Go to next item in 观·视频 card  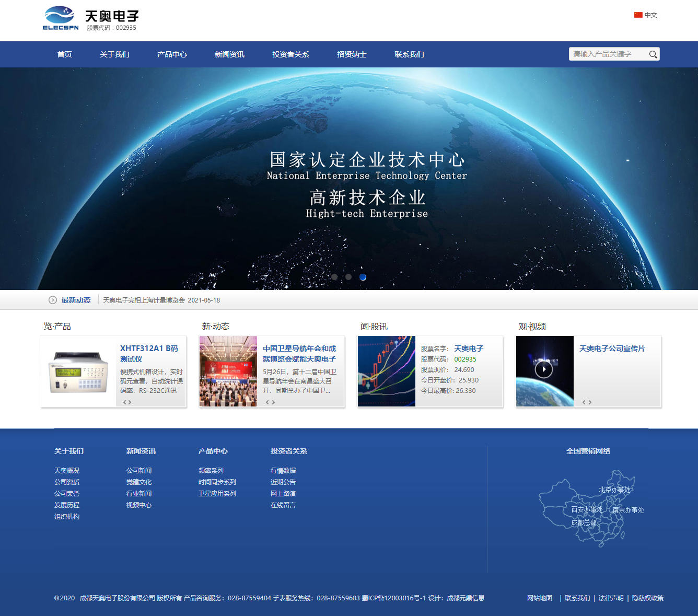(x=590, y=402)
